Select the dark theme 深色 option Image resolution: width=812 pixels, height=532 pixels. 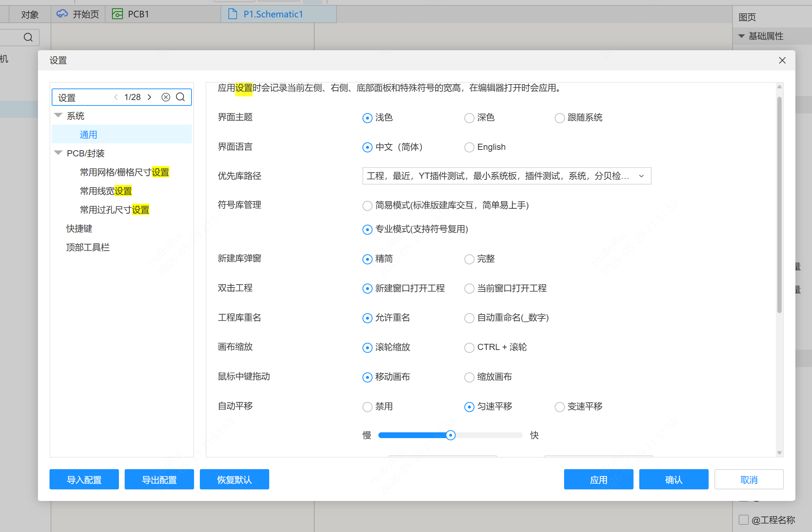tap(469, 118)
